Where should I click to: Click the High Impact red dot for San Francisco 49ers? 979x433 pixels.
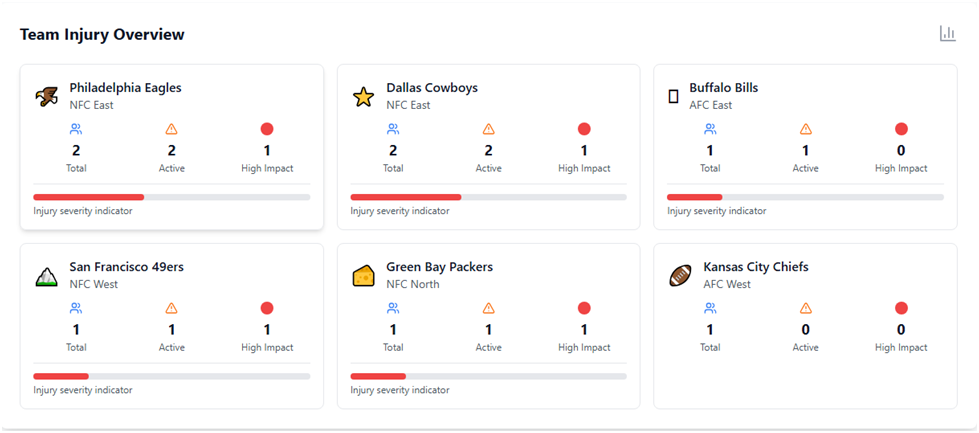tap(267, 308)
